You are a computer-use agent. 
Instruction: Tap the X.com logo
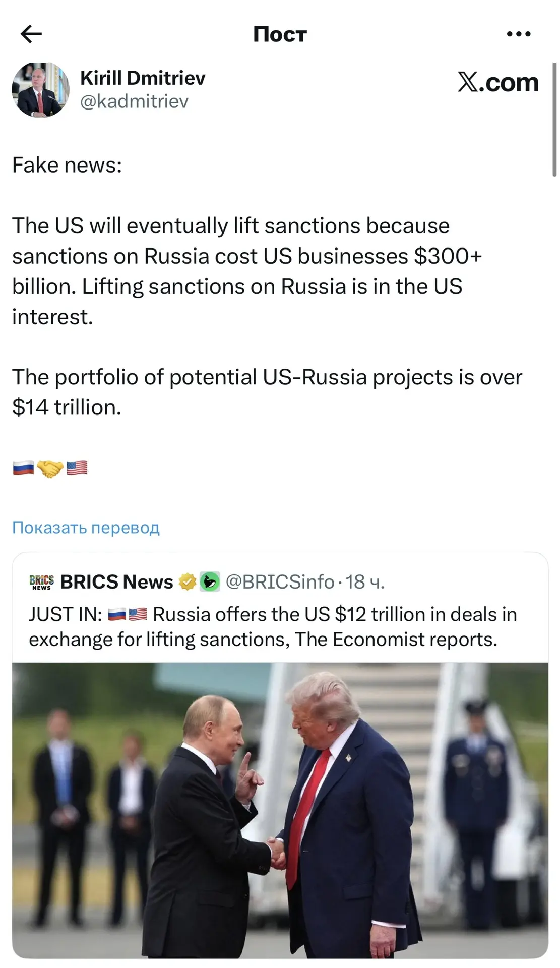pos(498,82)
